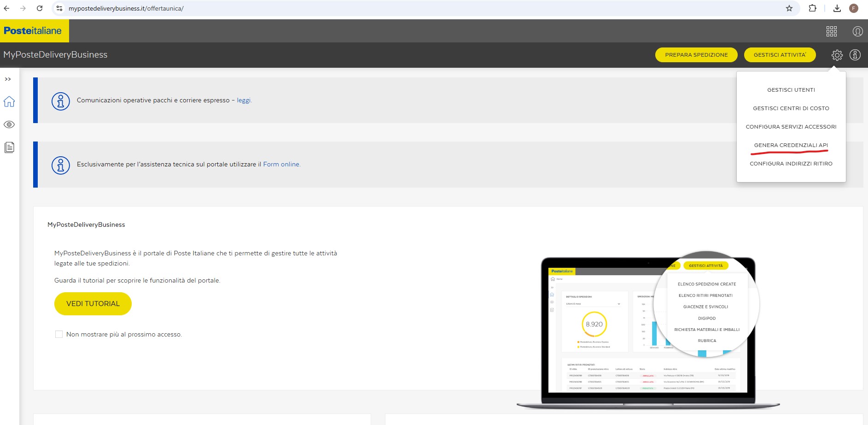The width and height of the screenshot is (868, 425).
Task: Open GESTISCI ATTIVITA' menu button
Action: 780,55
